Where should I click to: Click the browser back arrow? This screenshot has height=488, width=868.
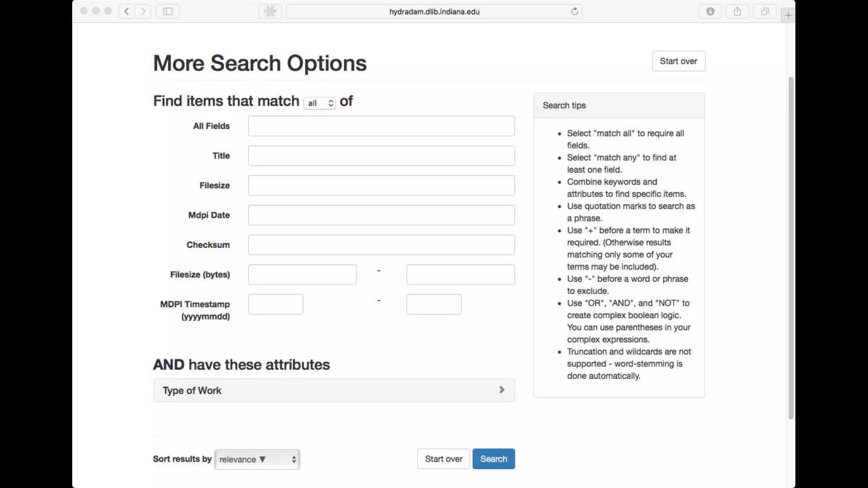(126, 11)
